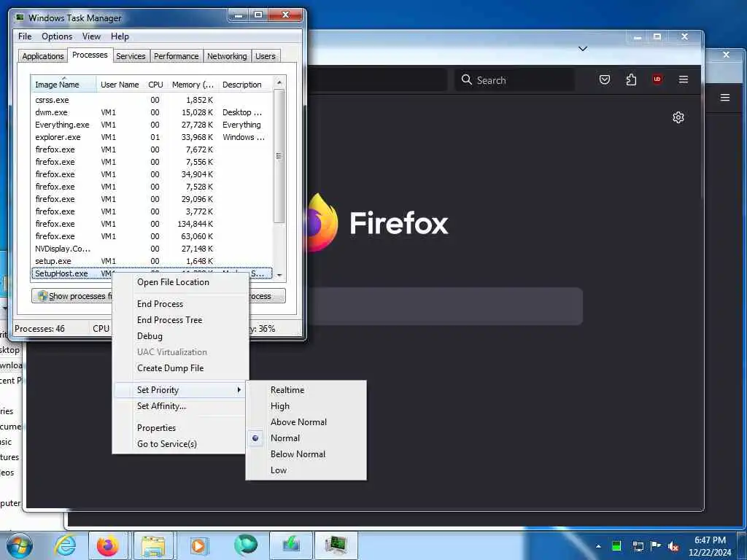
Task: Set priority to Realtime
Action: tap(306, 390)
